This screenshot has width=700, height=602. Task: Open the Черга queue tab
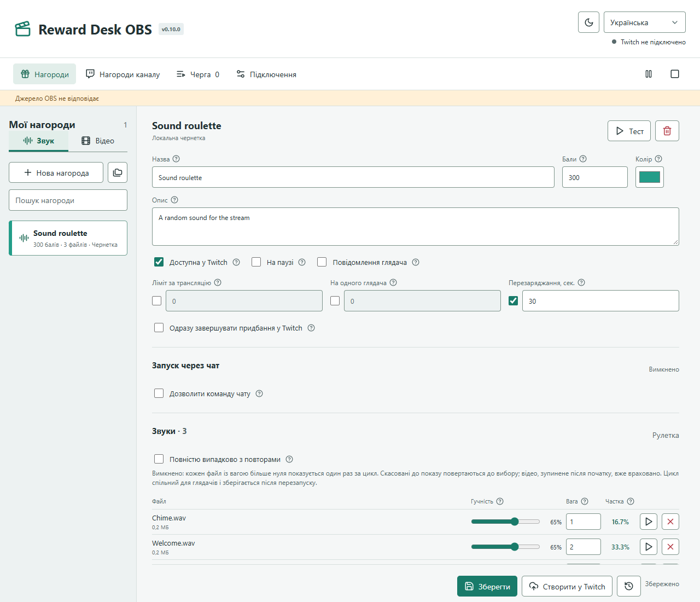pos(197,74)
